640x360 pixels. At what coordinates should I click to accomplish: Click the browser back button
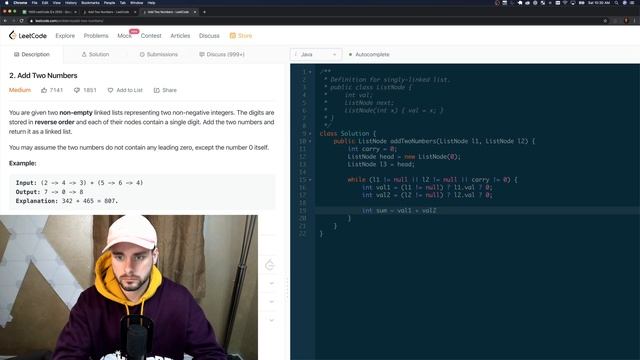5,21
